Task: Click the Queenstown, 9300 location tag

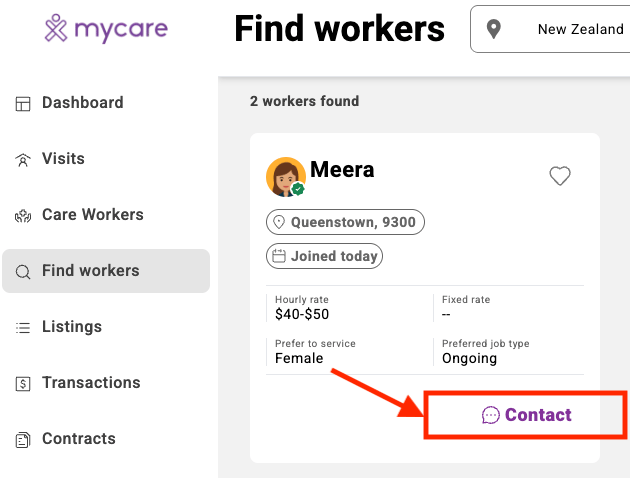Action: point(345,221)
